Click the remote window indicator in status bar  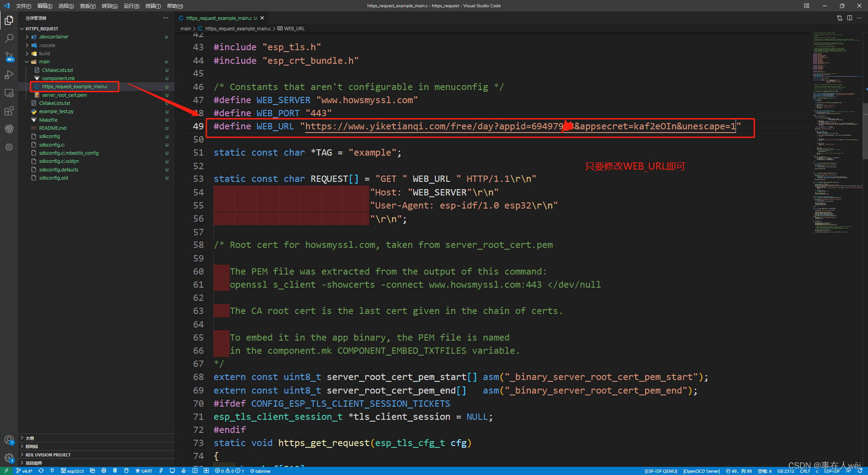[x=6, y=471]
